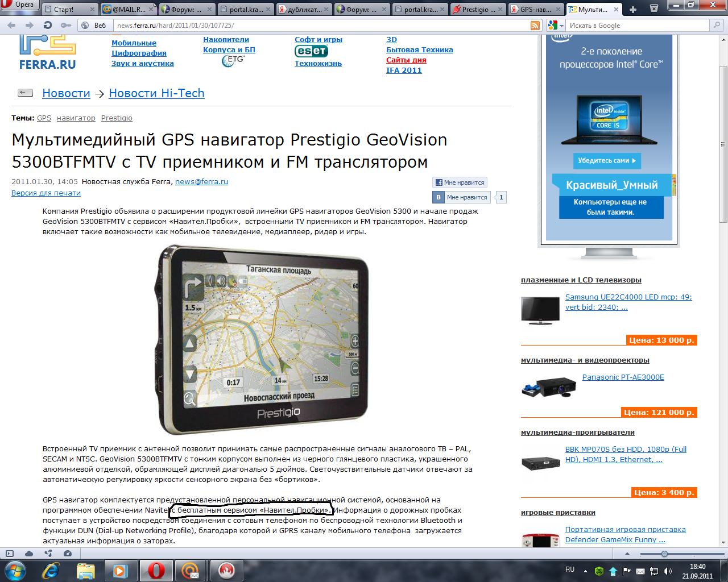Show hidden tray icons arrow

pos(586,570)
